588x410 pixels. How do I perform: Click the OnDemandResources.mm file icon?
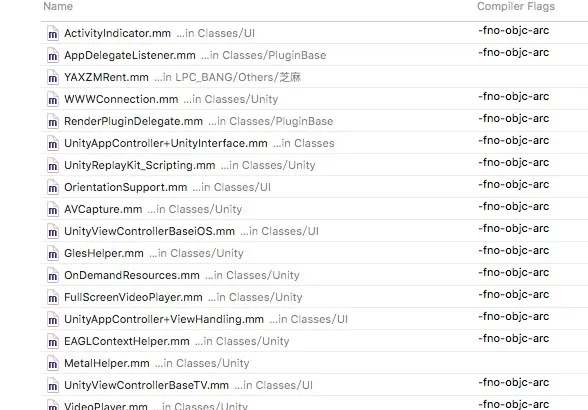(x=53, y=275)
